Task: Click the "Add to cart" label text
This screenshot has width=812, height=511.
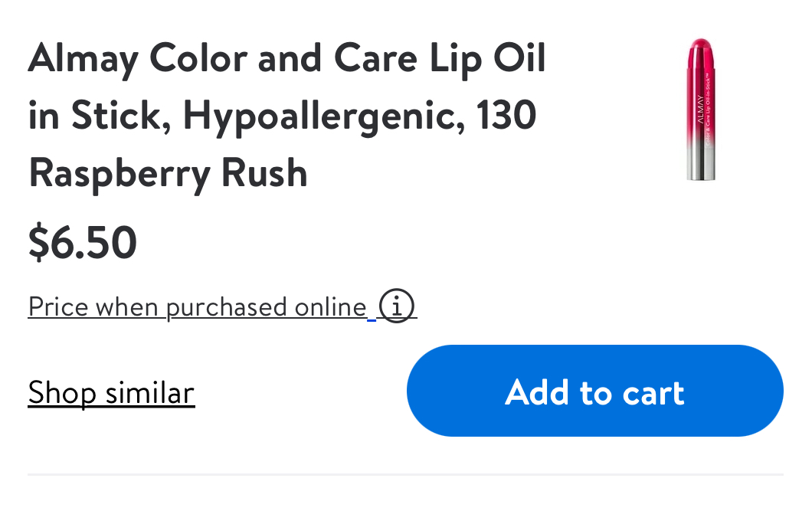Action: [x=594, y=392]
